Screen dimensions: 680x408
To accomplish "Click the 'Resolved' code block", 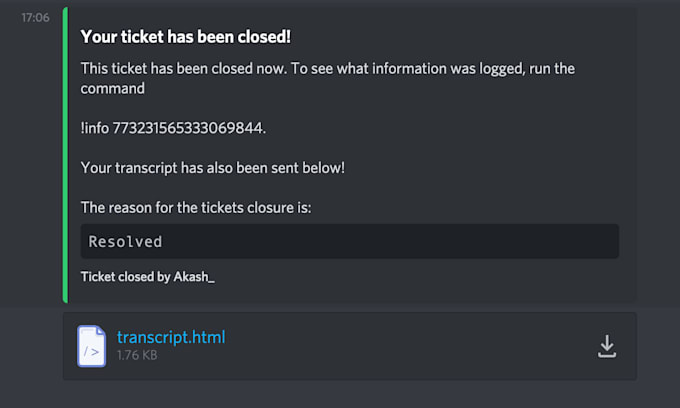I will tap(350, 241).
